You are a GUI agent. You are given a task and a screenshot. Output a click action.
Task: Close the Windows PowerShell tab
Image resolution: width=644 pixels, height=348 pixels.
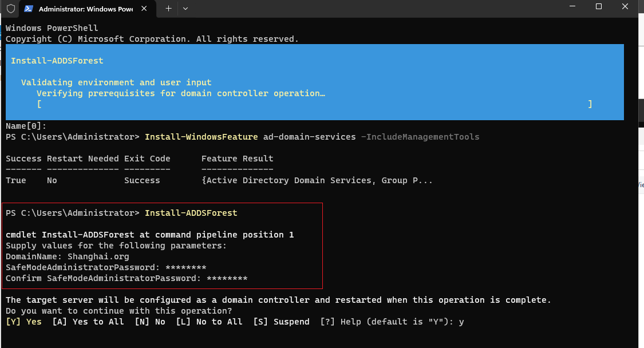144,9
